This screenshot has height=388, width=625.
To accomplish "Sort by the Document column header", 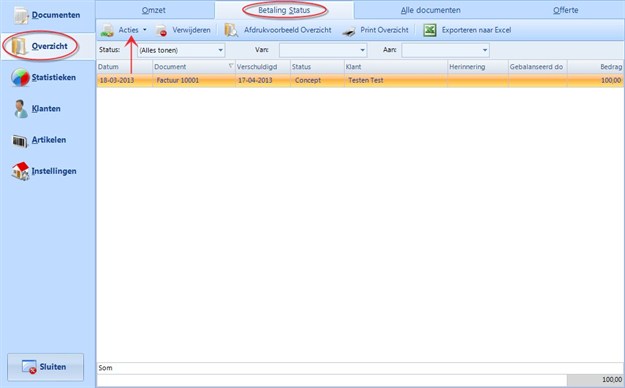I will (194, 67).
